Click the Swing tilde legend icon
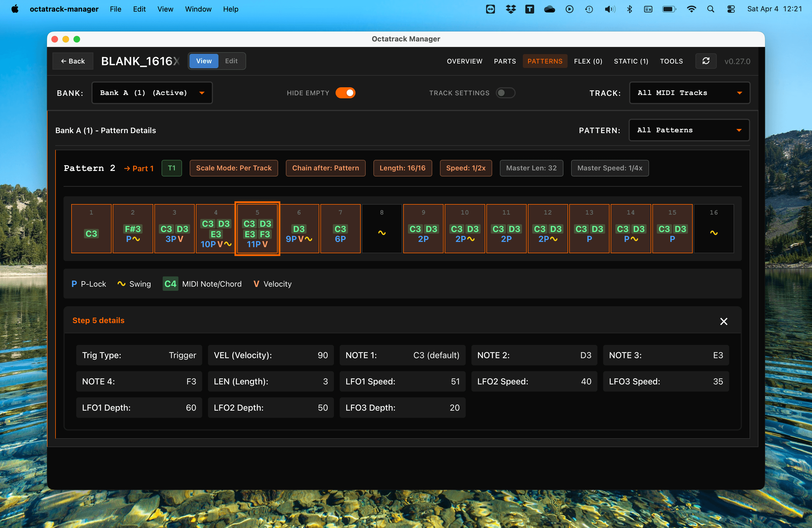812x528 pixels. point(122,283)
